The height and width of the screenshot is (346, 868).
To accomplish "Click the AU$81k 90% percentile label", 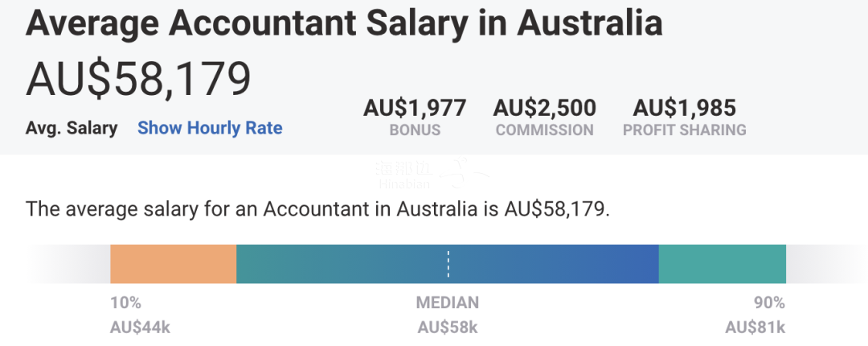I will pos(755,327).
